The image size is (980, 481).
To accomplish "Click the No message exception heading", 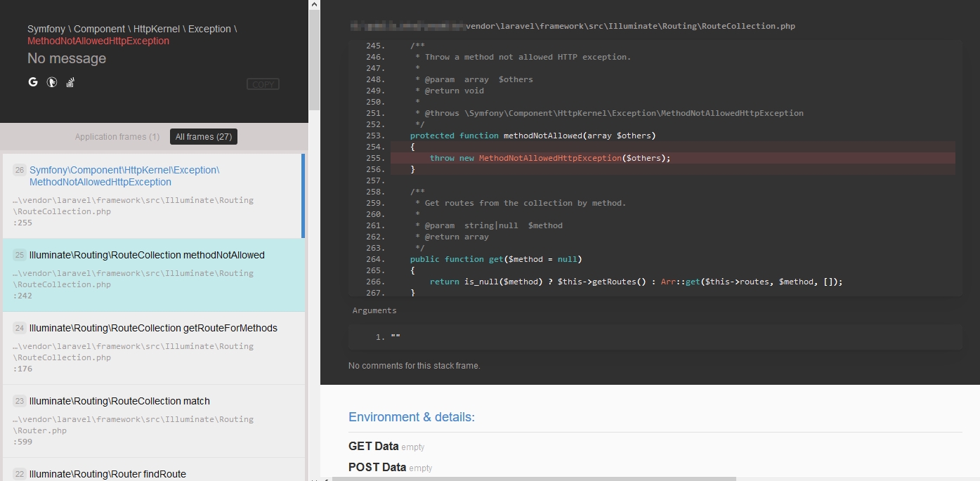I will (66, 58).
